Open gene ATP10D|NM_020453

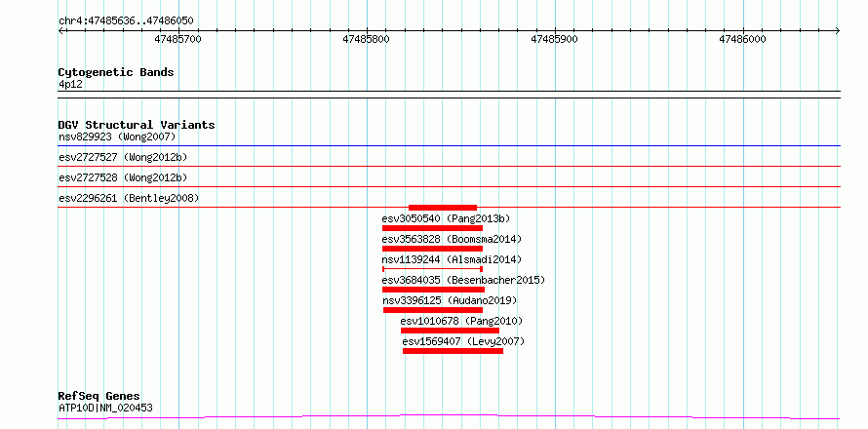click(105, 409)
